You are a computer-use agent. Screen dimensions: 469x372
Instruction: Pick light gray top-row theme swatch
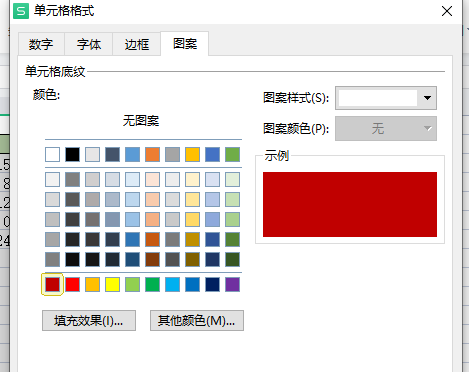click(x=92, y=155)
